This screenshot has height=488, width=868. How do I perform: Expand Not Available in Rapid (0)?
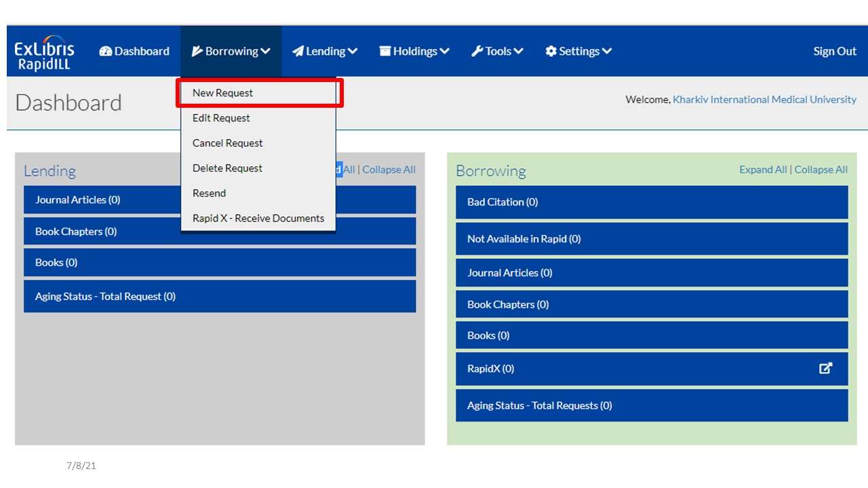pos(652,239)
